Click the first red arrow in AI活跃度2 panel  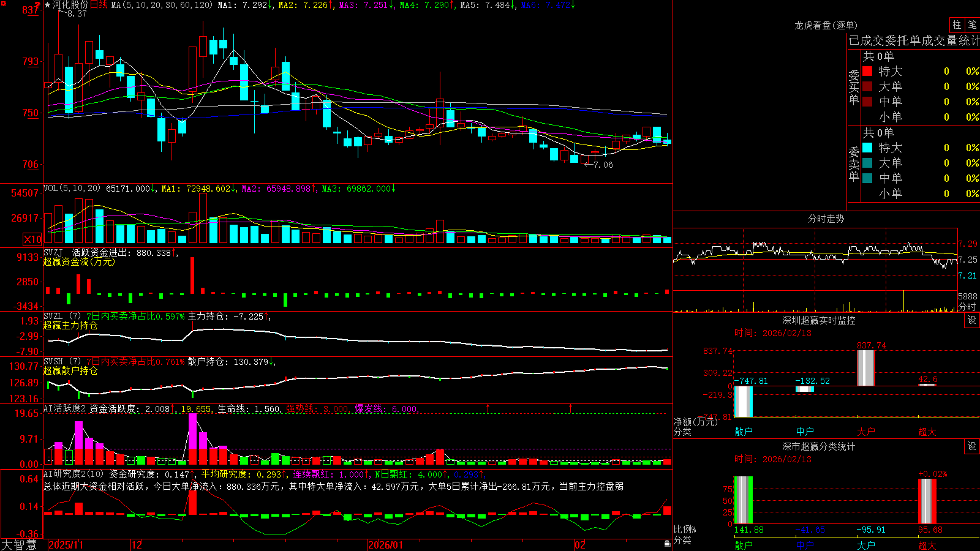click(488, 408)
